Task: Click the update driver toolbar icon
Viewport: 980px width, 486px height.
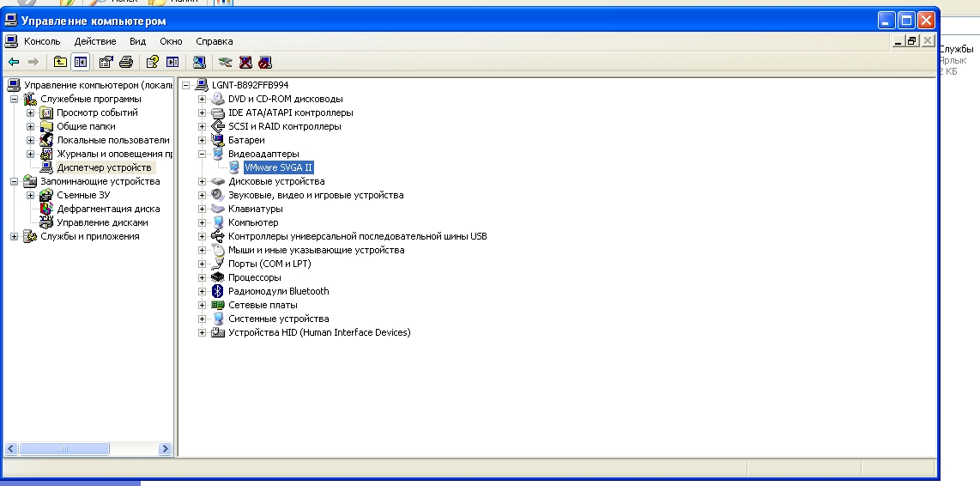Action: (x=225, y=62)
